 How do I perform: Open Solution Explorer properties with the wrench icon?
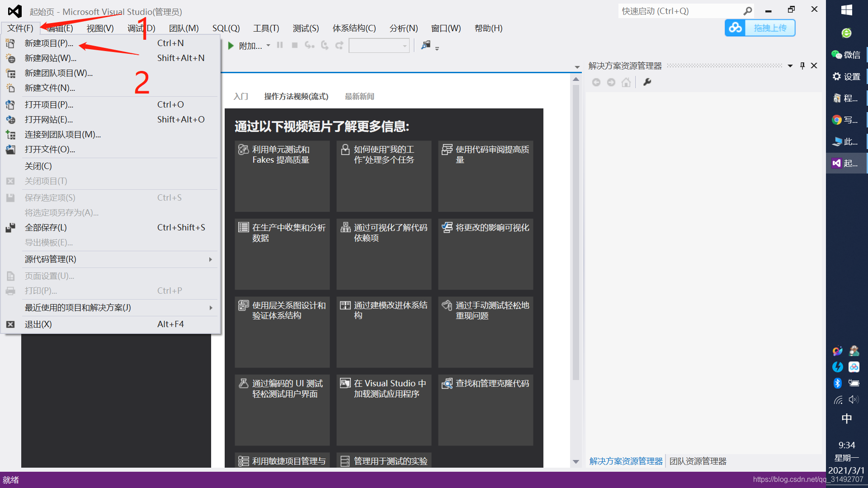pos(647,82)
